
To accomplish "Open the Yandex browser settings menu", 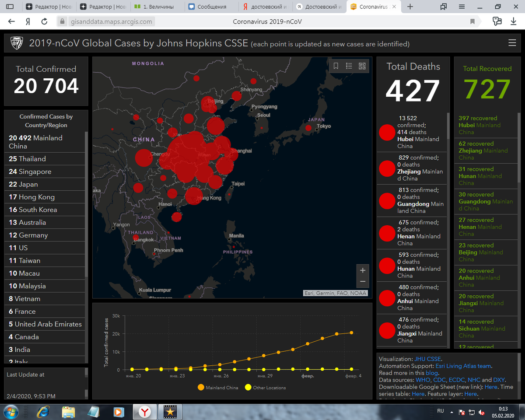I will tap(462, 7).
